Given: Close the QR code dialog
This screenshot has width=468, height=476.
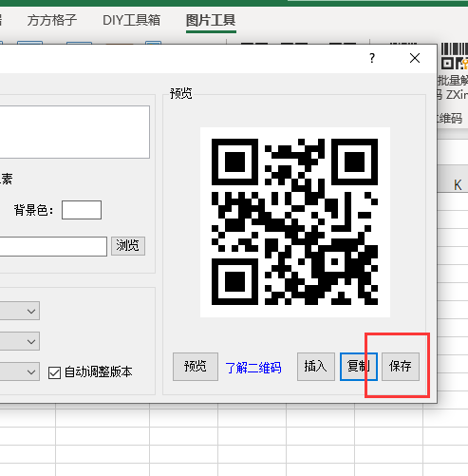Looking at the screenshot, I should (x=415, y=58).
